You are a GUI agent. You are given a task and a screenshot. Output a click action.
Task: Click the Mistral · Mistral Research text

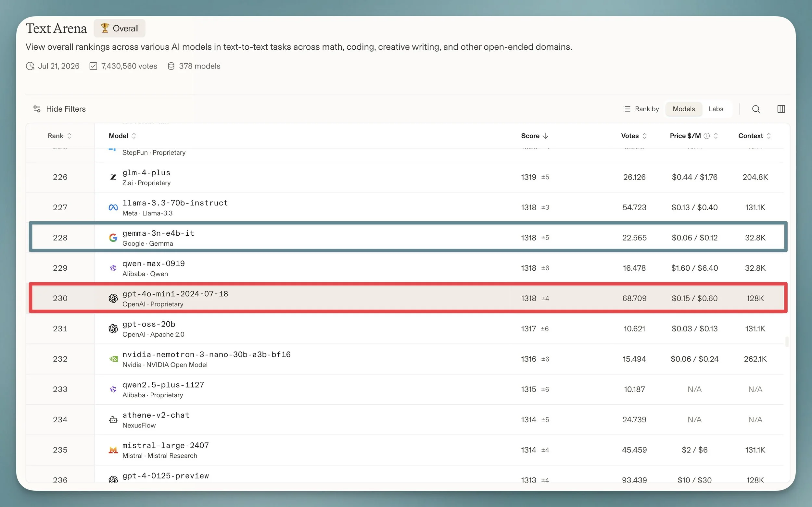[x=160, y=456]
